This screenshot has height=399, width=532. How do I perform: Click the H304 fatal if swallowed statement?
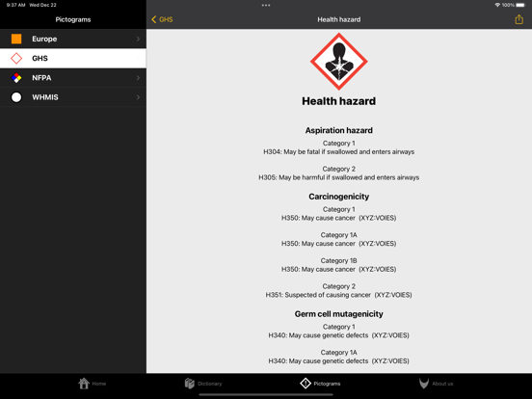coord(339,151)
